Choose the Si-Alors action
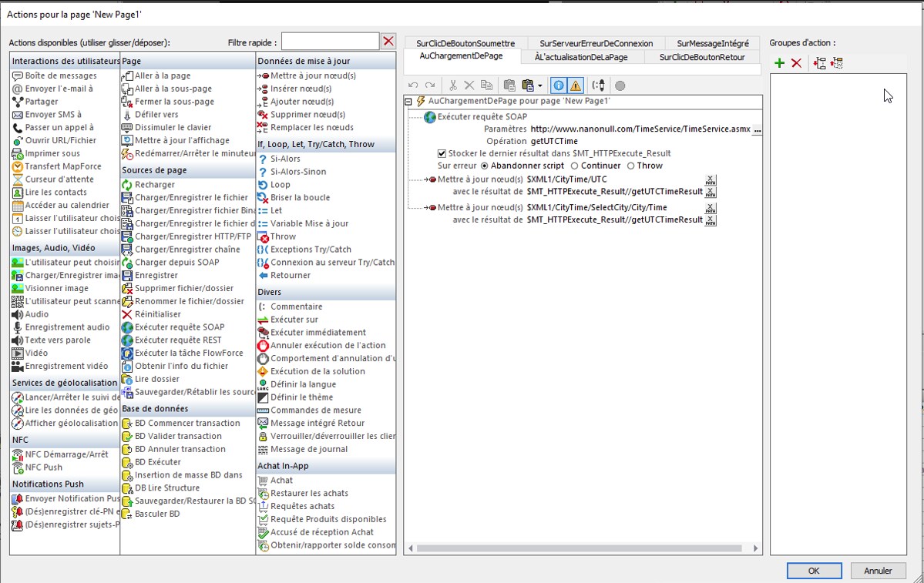 [287, 159]
